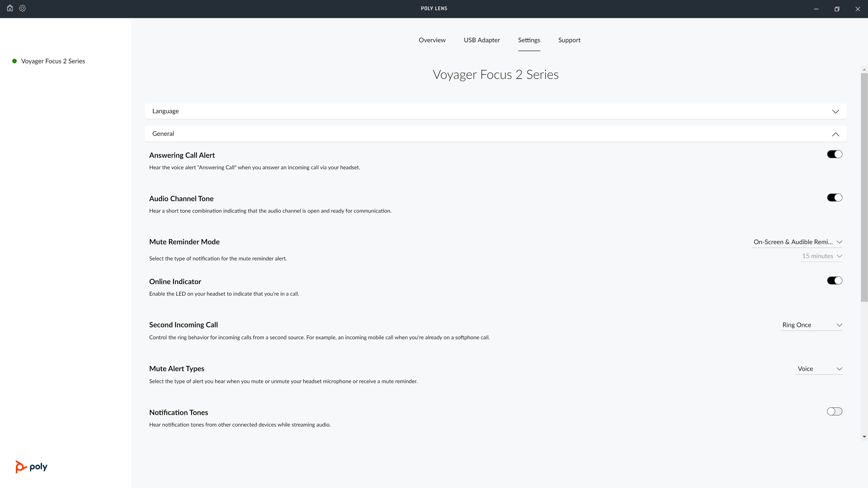Image resolution: width=868 pixels, height=488 pixels.
Task: Click the Poly logo
Action: [31, 467]
